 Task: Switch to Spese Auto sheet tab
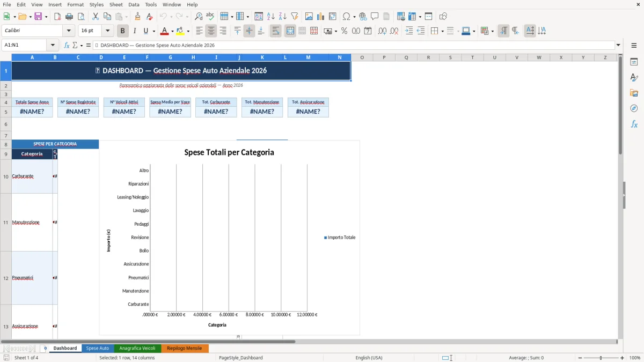click(x=98, y=348)
